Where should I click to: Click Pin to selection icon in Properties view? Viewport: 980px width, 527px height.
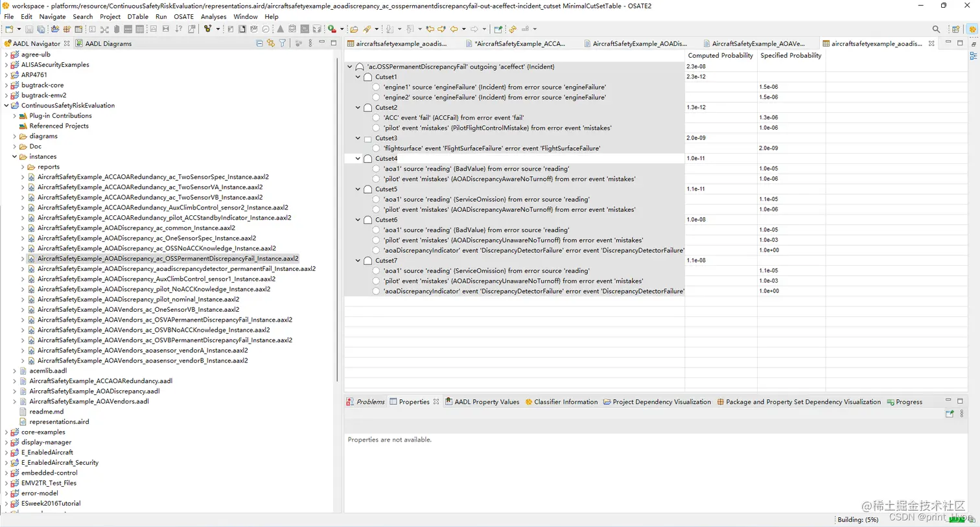tap(950, 414)
